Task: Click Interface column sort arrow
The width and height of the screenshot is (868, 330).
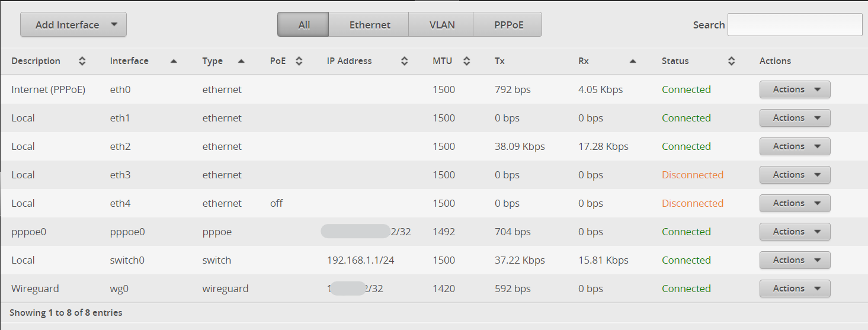Action: [x=174, y=61]
